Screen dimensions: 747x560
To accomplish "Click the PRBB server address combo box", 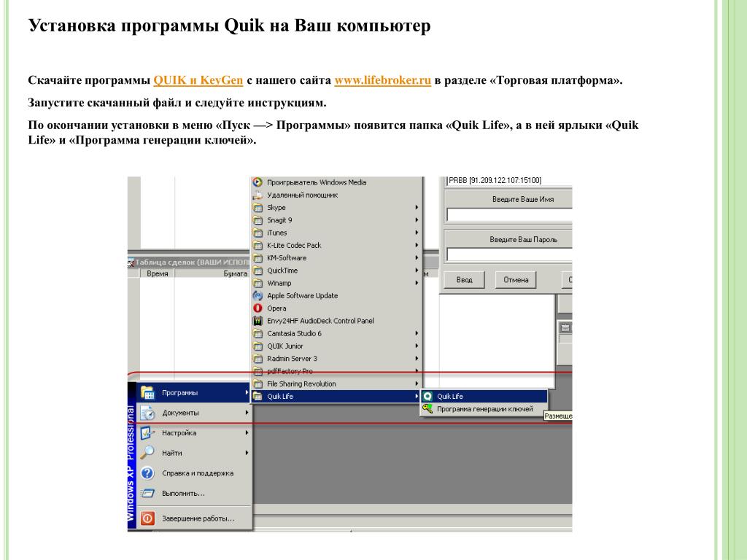I will click(x=509, y=181).
